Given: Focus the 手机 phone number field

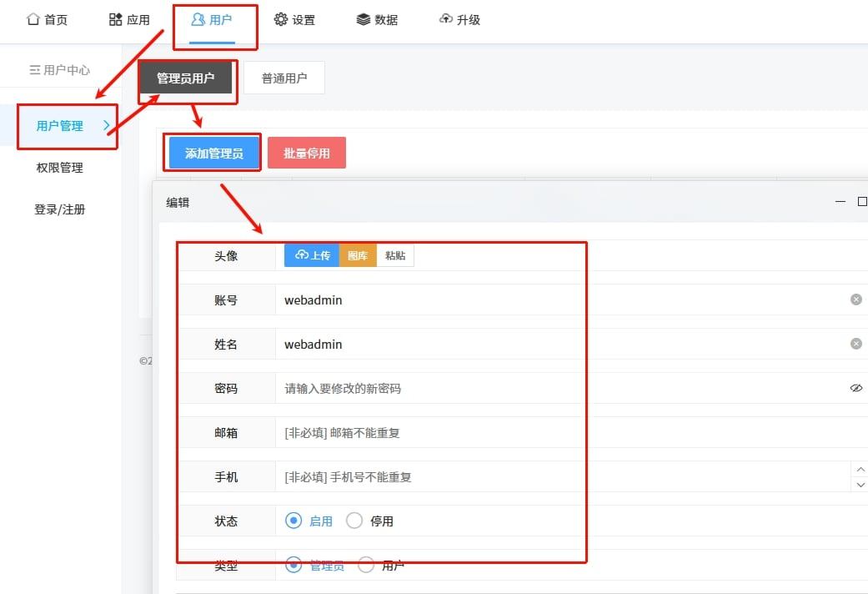Looking at the screenshot, I should tap(563, 477).
